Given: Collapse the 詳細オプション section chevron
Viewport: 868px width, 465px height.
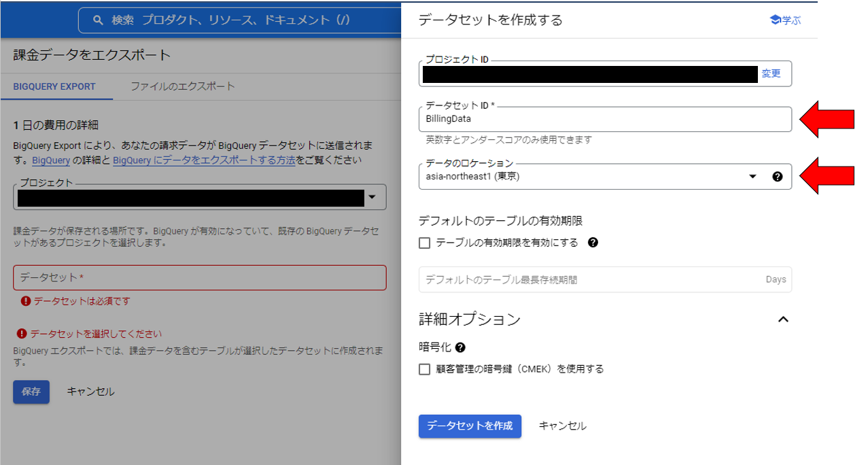Looking at the screenshot, I should click(x=783, y=319).
